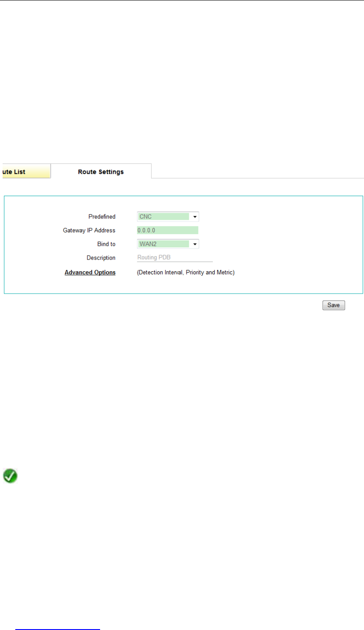Image resolution: width=364 pixels, height=630 pixels.
Task: Click the Detection Interval, Priority and Metric text
Action: 186,272
